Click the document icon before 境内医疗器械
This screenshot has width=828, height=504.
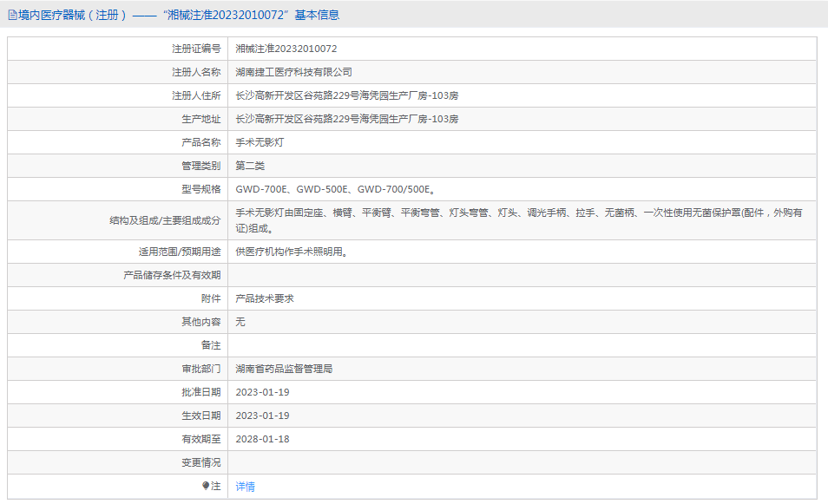12,15
